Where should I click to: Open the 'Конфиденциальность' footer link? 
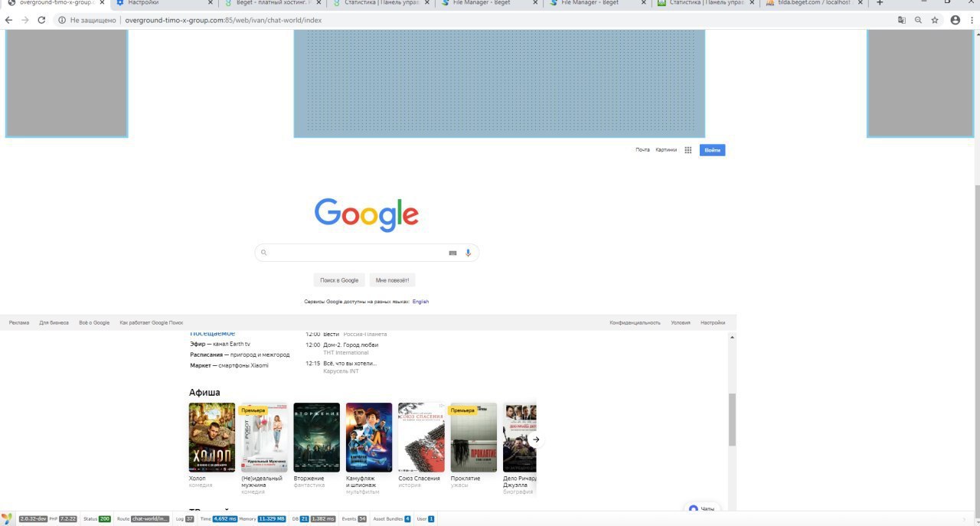(635, 323)
